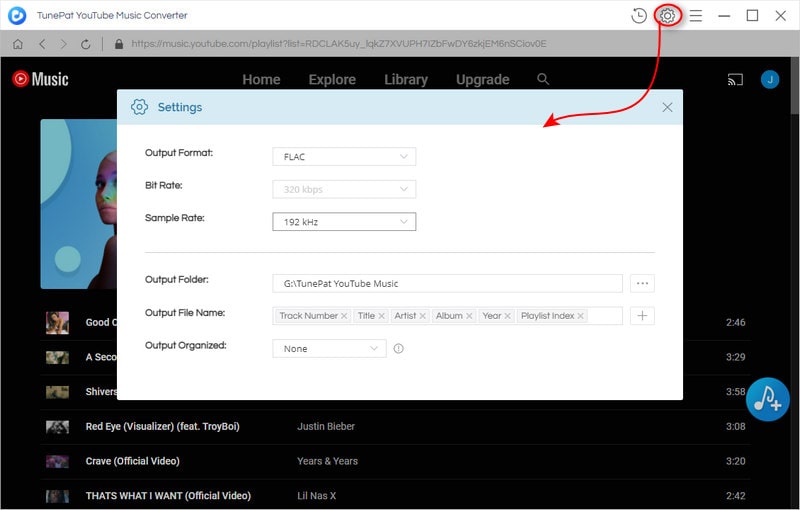Go to the Upgrade tab
The height and width of the screenshot is (510, 800).
483,80
